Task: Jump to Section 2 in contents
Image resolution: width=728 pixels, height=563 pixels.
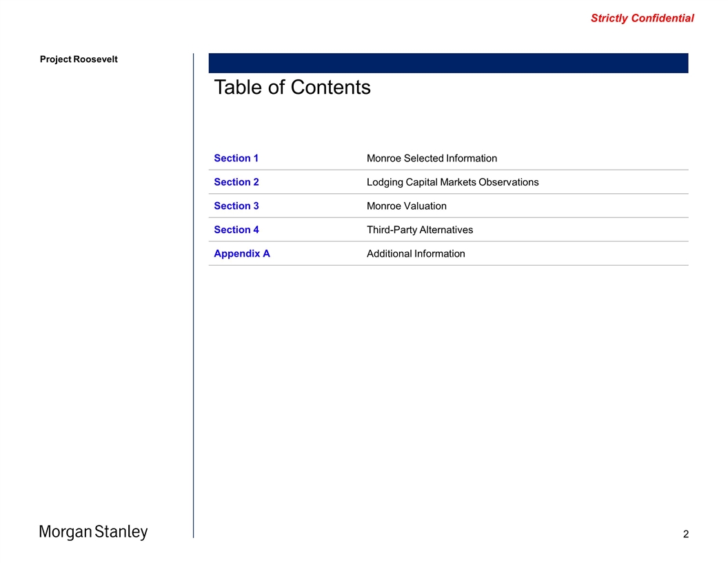Action: tap(236, 182)
